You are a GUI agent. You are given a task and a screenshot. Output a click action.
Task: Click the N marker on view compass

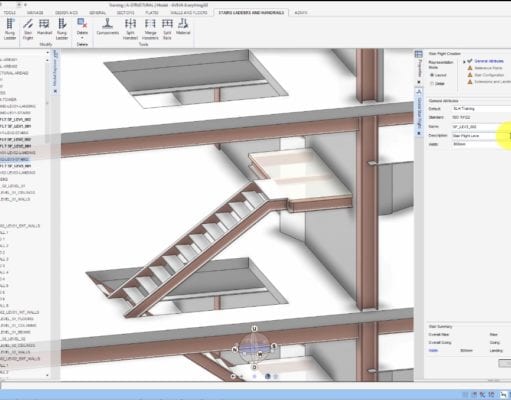235,349
